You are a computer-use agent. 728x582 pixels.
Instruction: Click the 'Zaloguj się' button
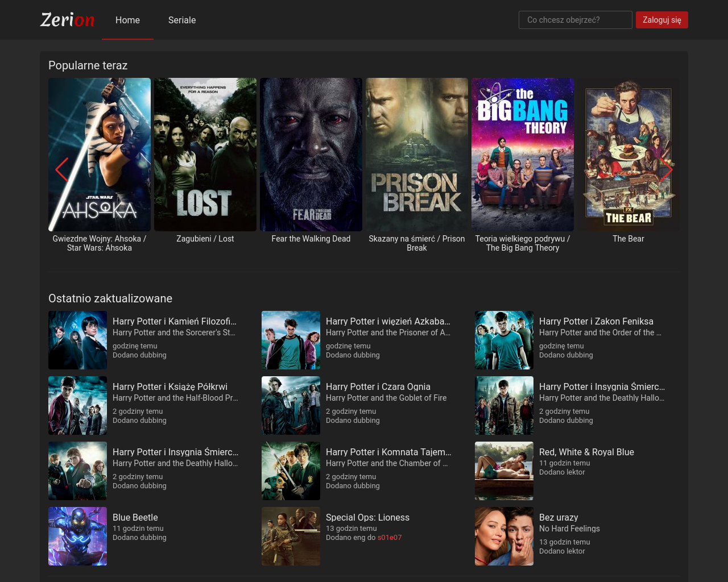pos(662,20)
